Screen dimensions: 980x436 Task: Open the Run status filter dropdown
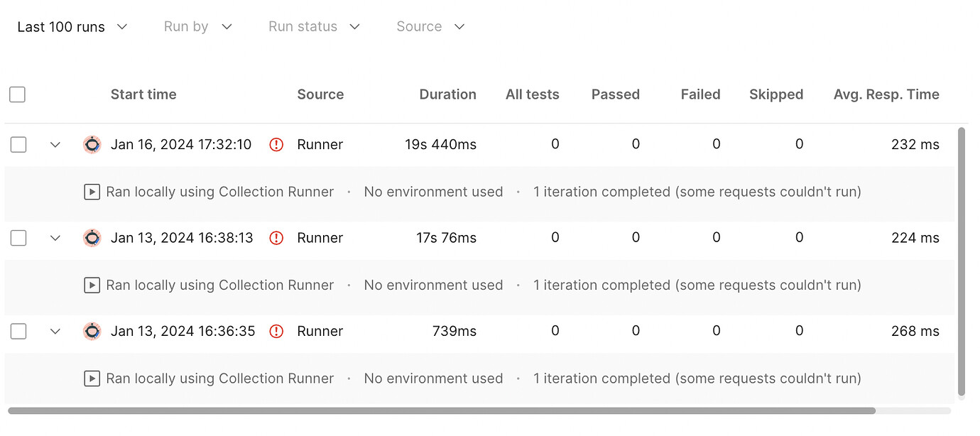(x=314, y=27)
